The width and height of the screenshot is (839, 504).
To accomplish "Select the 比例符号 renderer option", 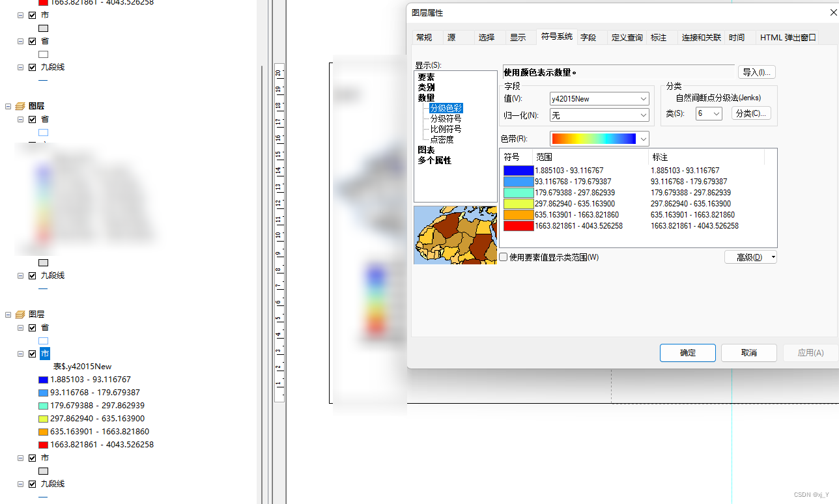I will [446, 128].
